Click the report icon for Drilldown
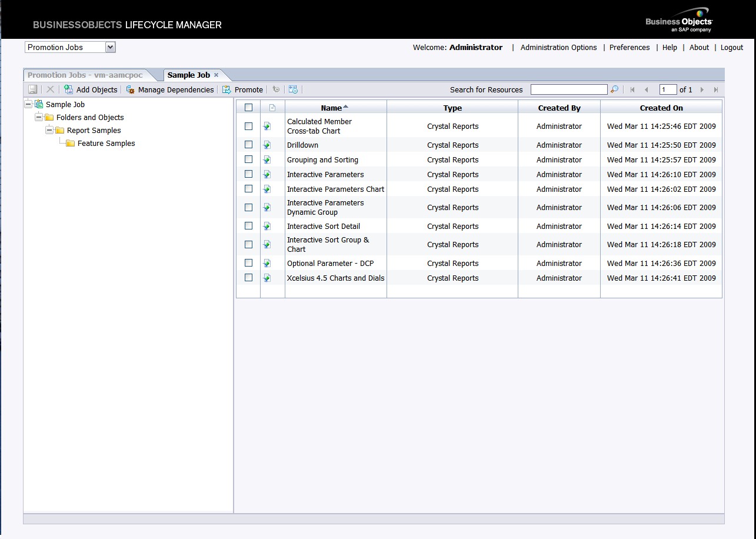The image size is (756, 539). tap(267, 145)
